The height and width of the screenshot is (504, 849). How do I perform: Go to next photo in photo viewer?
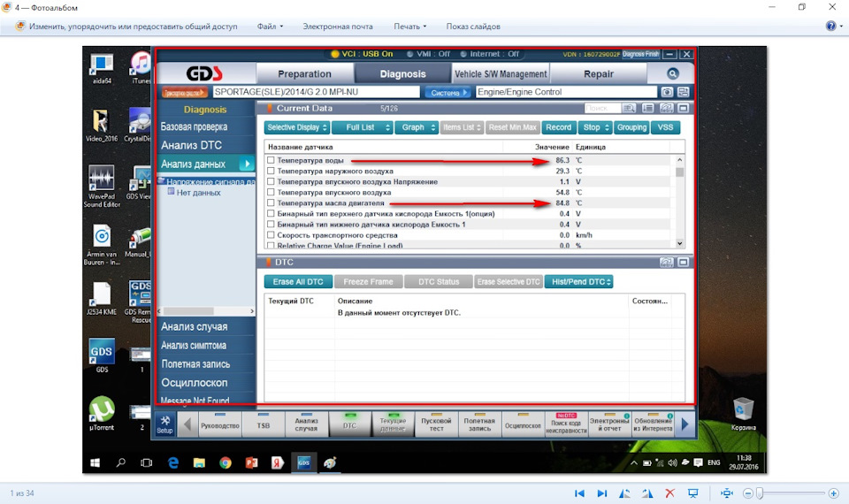pyautogui.click(x=601, y=493)
